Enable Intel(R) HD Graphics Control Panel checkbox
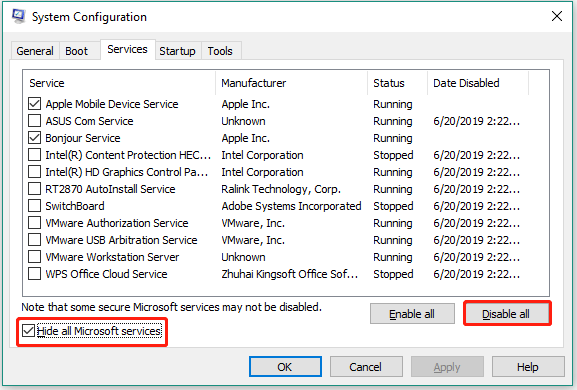 pyautogui.click(x=35, y=172)
